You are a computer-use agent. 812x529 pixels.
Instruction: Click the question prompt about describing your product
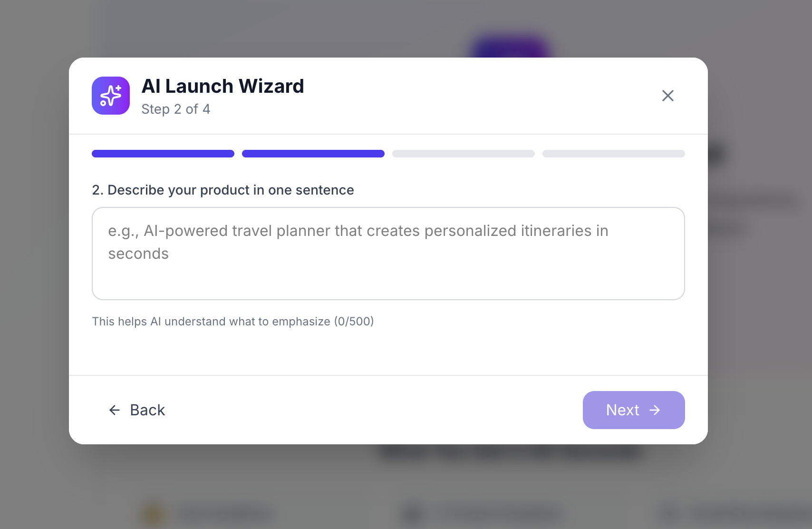tap(222, 190)
